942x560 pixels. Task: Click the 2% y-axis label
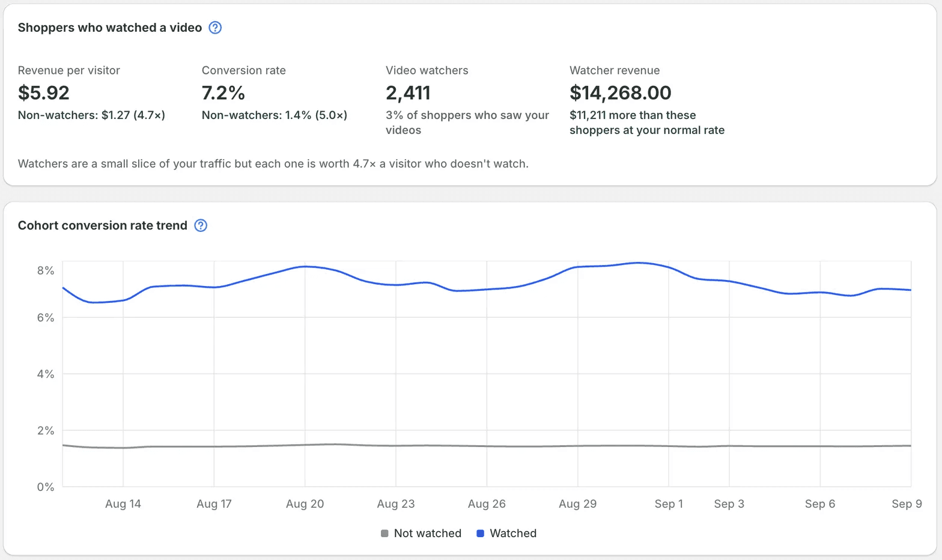pos(46,430)
